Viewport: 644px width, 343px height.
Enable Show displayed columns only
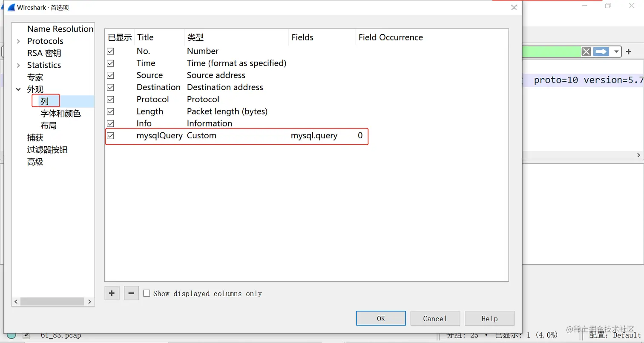pyautogui.click(x=147, y=293)
